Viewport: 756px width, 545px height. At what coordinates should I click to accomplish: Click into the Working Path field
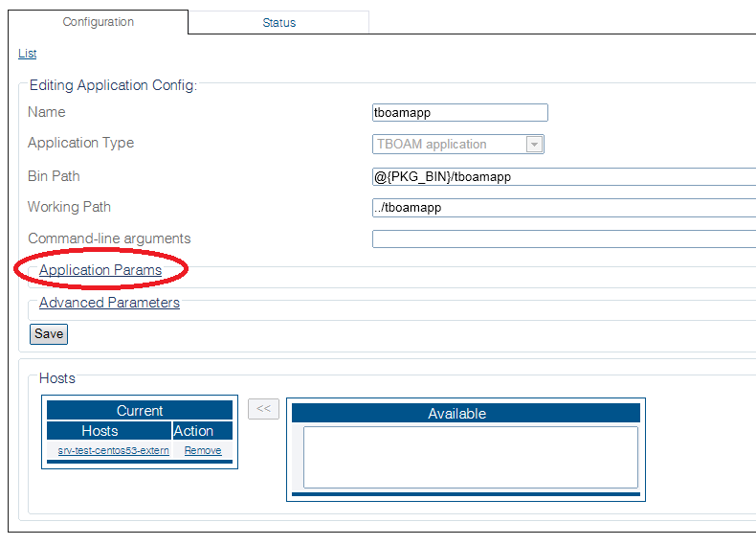click(563, 207)
